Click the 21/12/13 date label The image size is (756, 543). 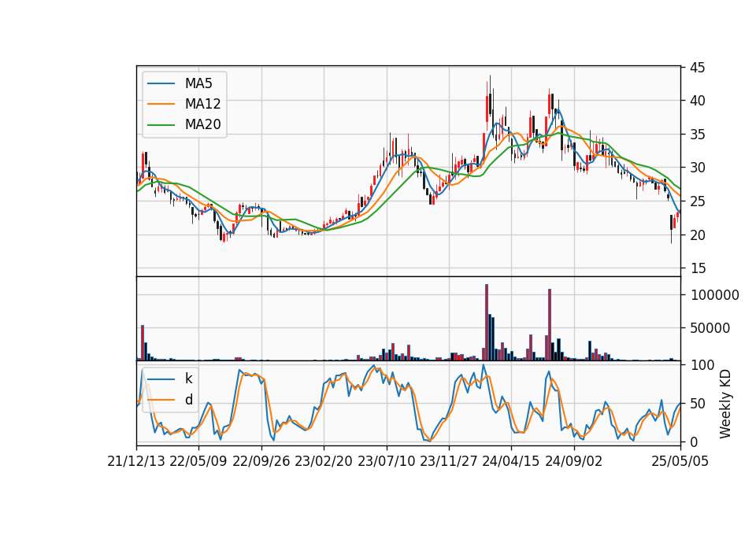coord(136,461)
